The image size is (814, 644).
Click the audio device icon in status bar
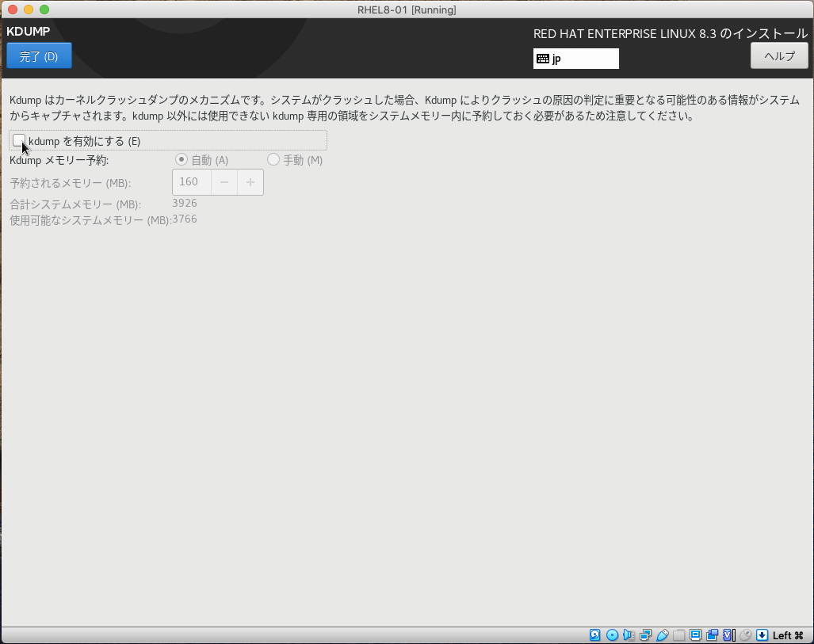pos(629,634)
